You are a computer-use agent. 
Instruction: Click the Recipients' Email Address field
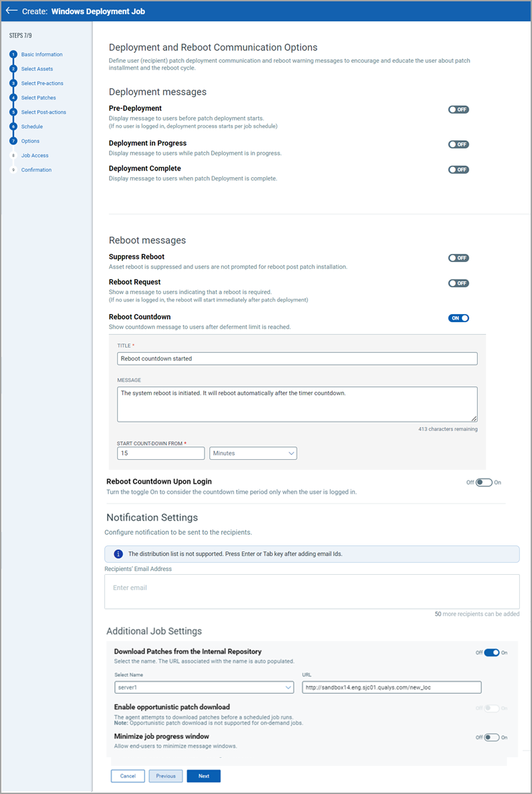[312, 591]
